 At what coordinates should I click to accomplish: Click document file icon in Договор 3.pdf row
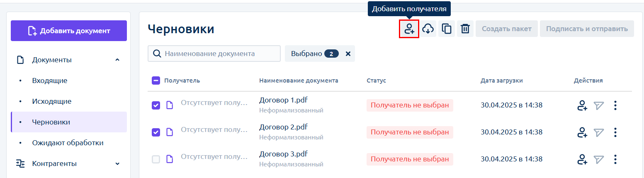[169, 159]
